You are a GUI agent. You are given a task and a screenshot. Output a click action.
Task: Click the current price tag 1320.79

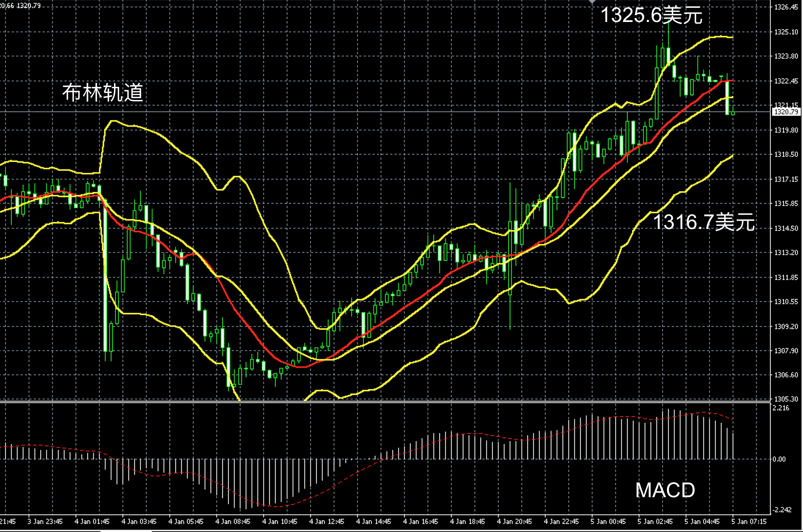786,112
